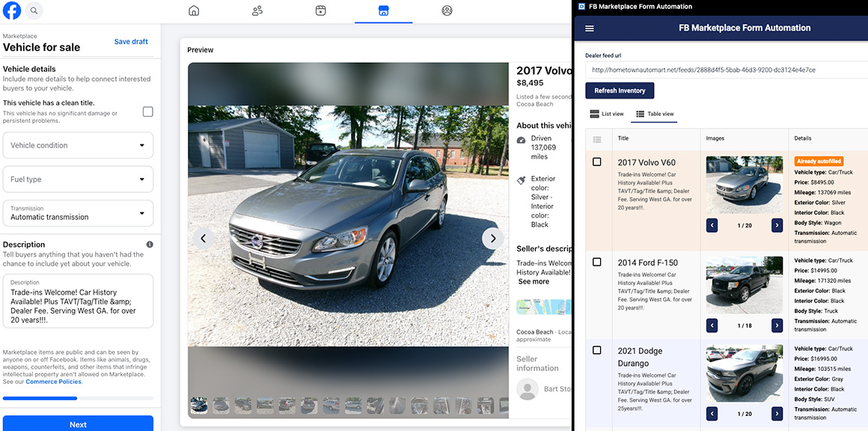The image size is (868, 431).
Task: Tick the clean title checkbox
Action: pos(148,111)
